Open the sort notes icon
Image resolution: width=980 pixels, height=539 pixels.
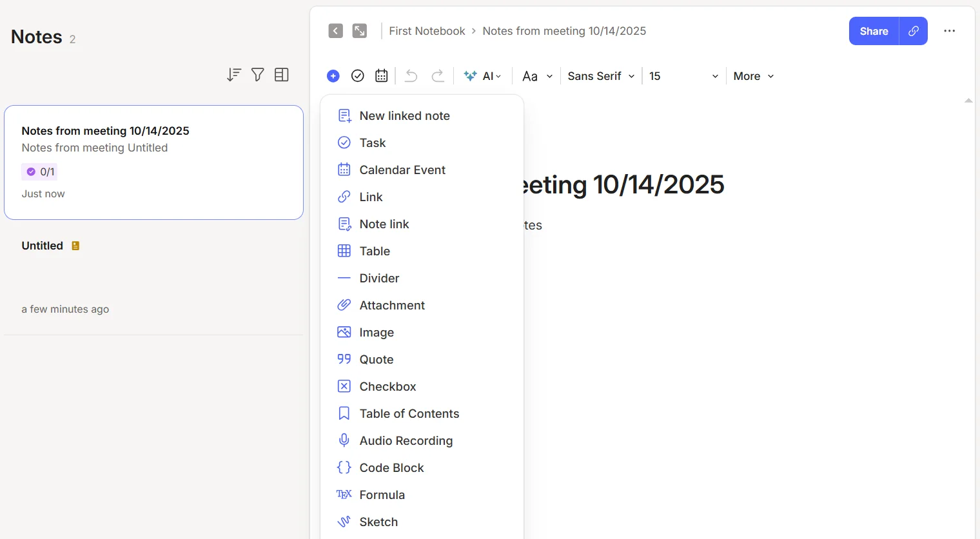coord(234,74)
